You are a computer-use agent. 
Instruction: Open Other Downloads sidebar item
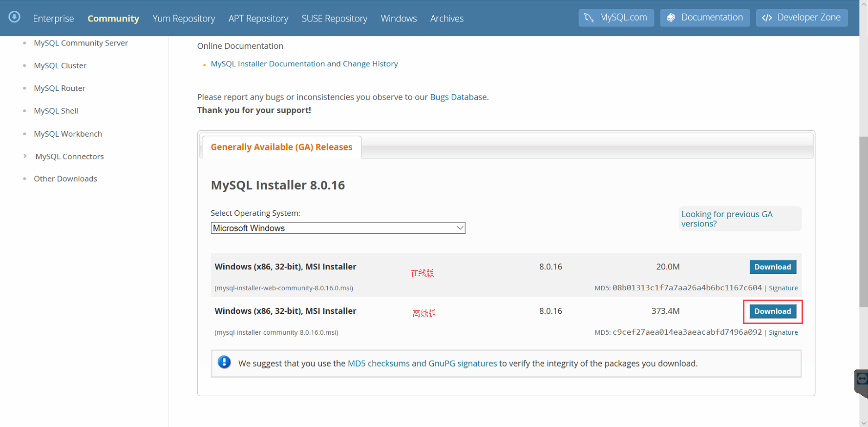[x=65, y=179]
